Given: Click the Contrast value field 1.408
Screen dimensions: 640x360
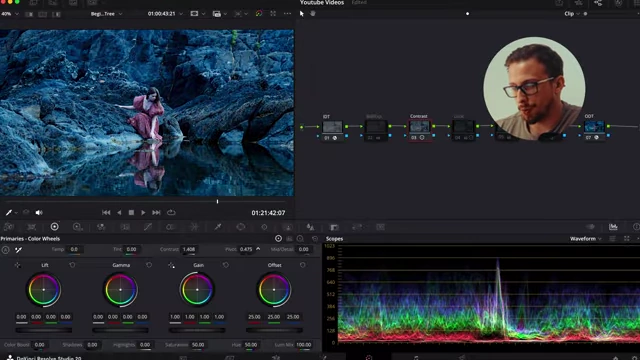Looking at the screenshot, I should pos(189,249).
